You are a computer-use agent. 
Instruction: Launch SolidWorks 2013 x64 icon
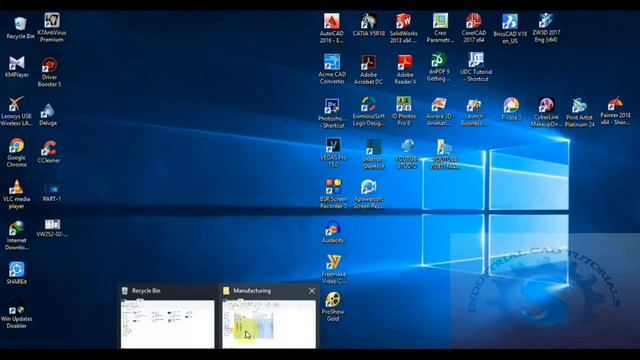(403, 28)
